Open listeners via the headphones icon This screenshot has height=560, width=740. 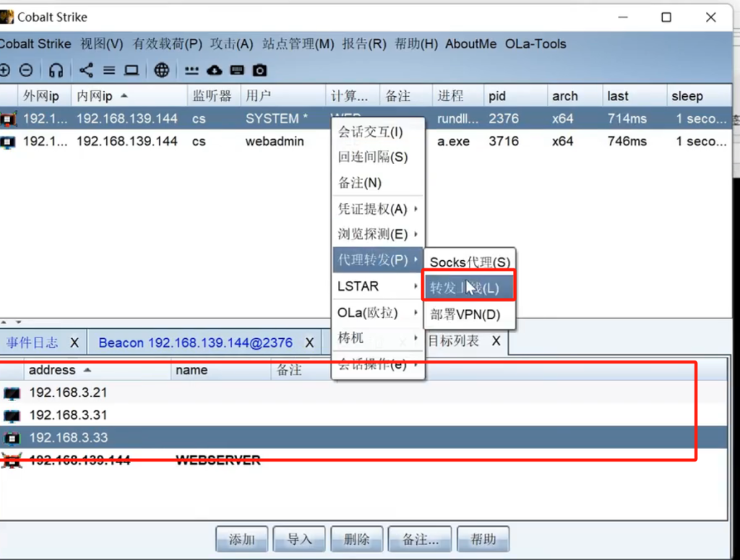(56, 70)
